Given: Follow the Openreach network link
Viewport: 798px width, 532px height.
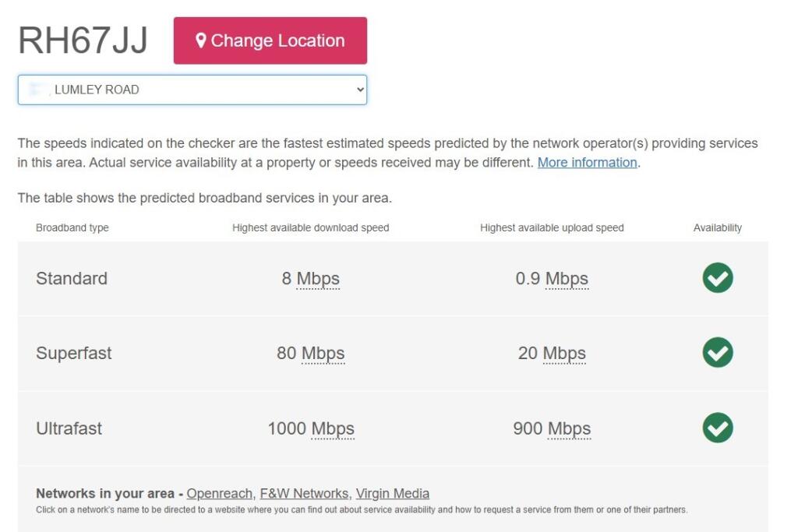Looking at the screenshot, I should pos(220,493).
